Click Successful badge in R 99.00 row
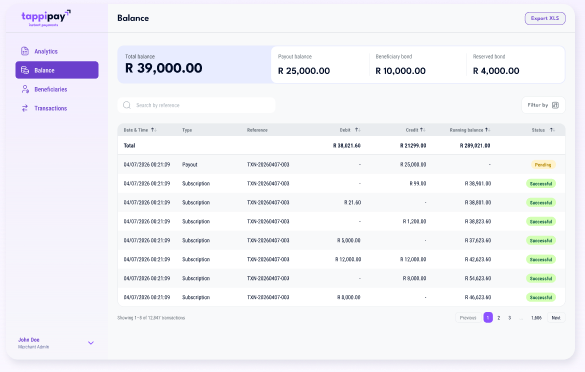Viewport: 585px width, 372px height. tap(541, 184)
